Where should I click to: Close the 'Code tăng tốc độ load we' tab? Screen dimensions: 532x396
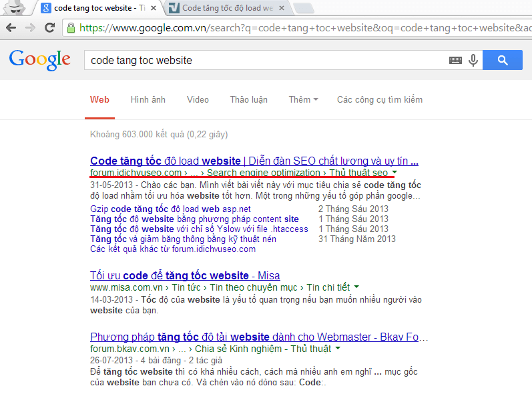[x=282, y=8]
